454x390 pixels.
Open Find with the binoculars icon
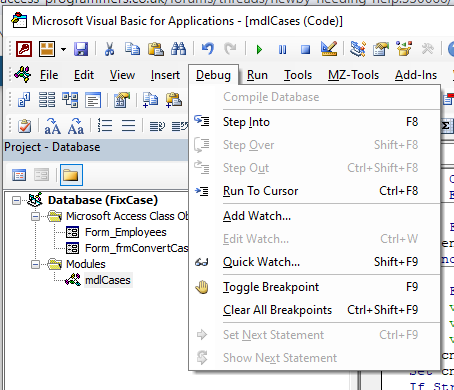[x=179, y=49]
